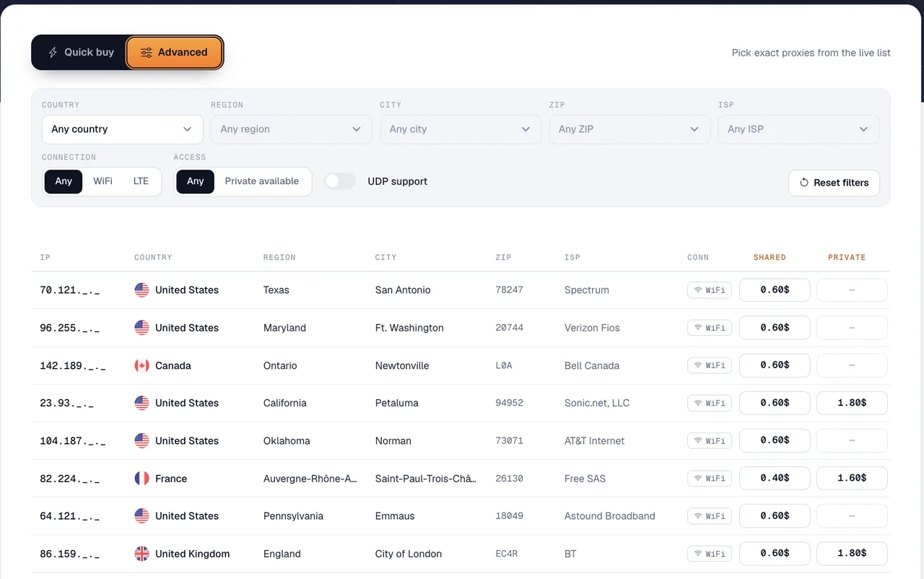Screen dimensions: 924x579
Task: Click the Canada flag icon in Newtonville row
Action: point(142,365)
